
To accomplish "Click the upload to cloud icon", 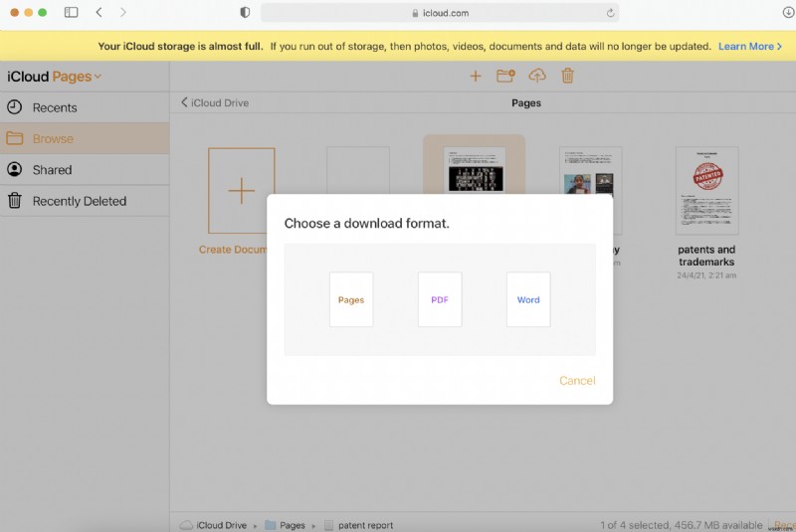I will (537, 77).
